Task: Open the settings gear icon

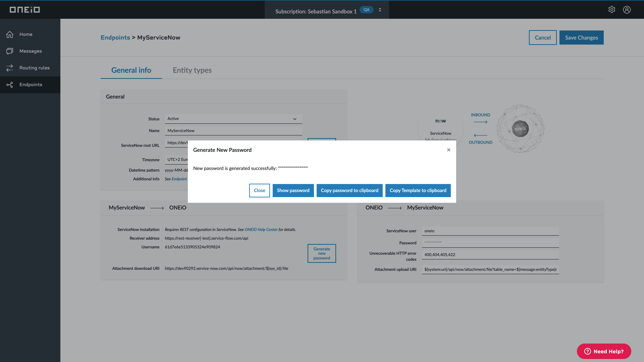Action: click(x=612, y=9)
